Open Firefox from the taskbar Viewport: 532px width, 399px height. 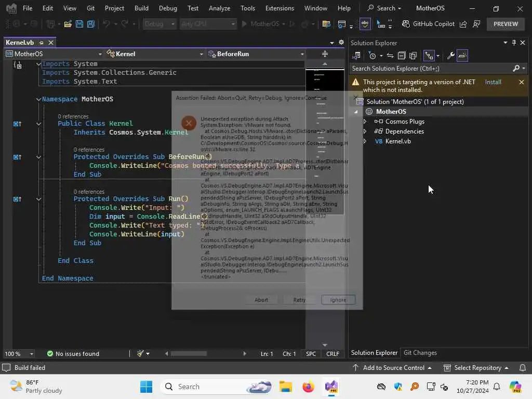308,387
